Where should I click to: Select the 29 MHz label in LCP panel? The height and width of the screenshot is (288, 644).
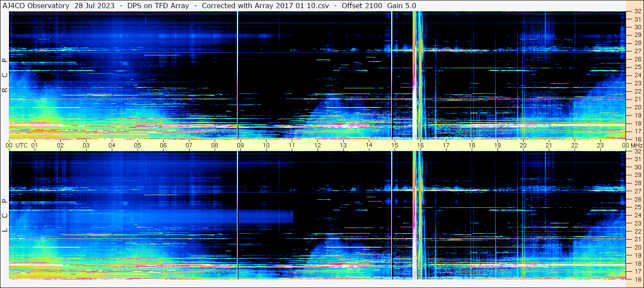(x=638, y=175)
